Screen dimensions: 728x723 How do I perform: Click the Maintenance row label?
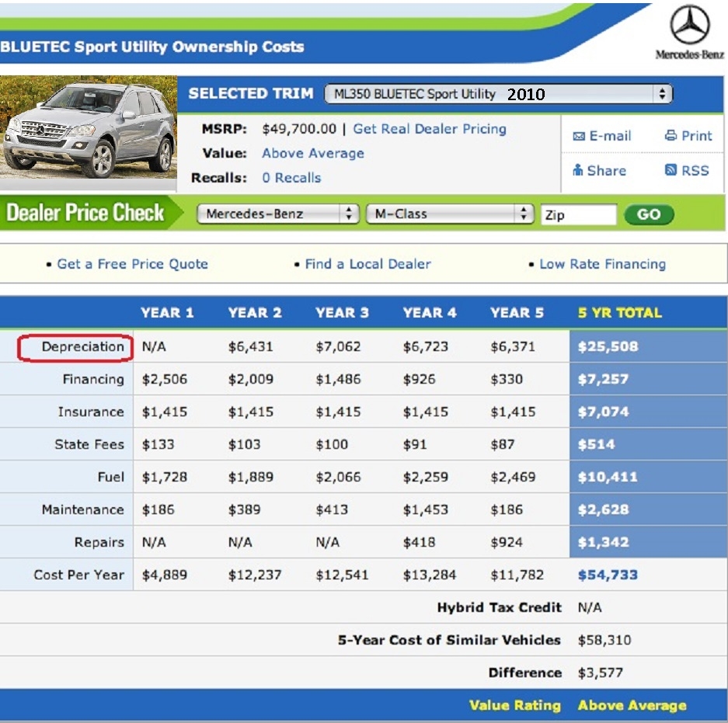[82, 509]
